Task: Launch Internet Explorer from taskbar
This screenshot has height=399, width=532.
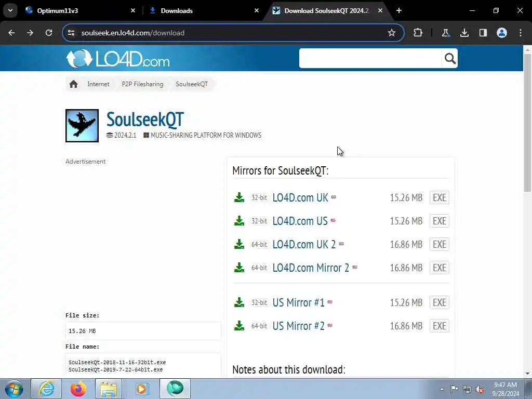Action: [x=46, y=389]
